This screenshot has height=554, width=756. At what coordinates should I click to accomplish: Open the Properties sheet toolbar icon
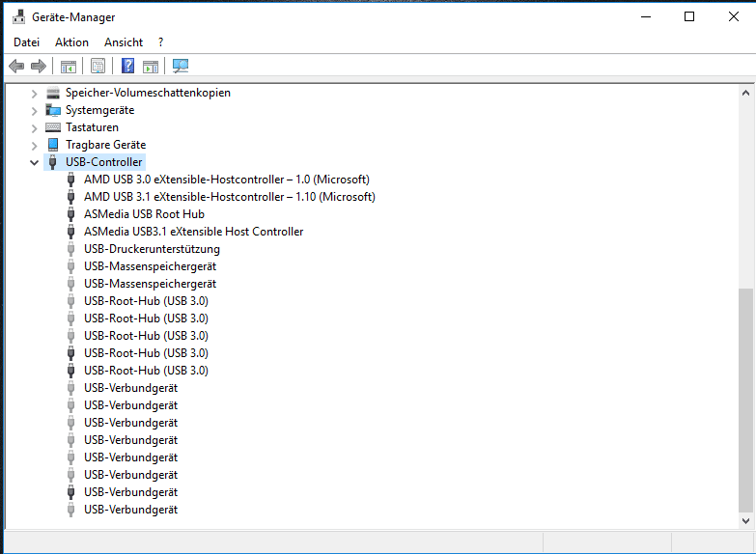(98, 66)
